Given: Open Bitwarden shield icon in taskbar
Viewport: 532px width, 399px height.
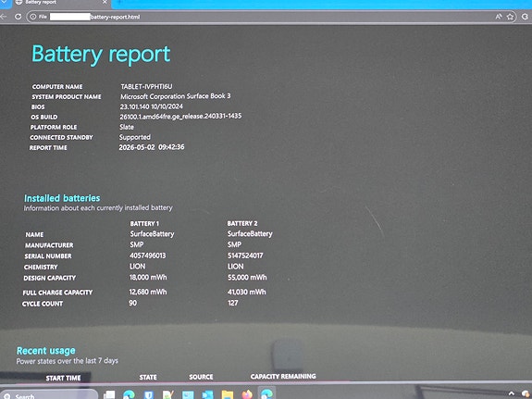Looking at the screenshot, I should [149, 394].
